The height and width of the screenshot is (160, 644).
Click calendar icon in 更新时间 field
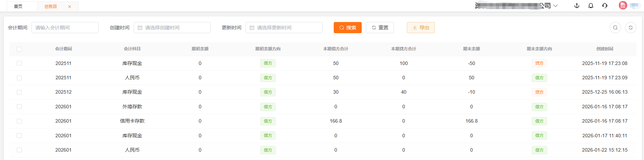pyautogui.click(x=252, y=28)
